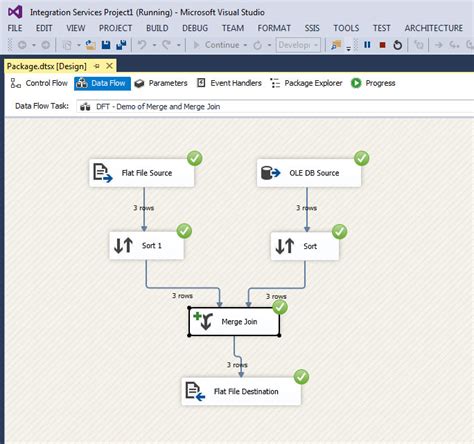This screenshot has height=444, width=474.
Task: Select the Sort 1 transformation
Action: pyautogui.click(x=147, y=246)
